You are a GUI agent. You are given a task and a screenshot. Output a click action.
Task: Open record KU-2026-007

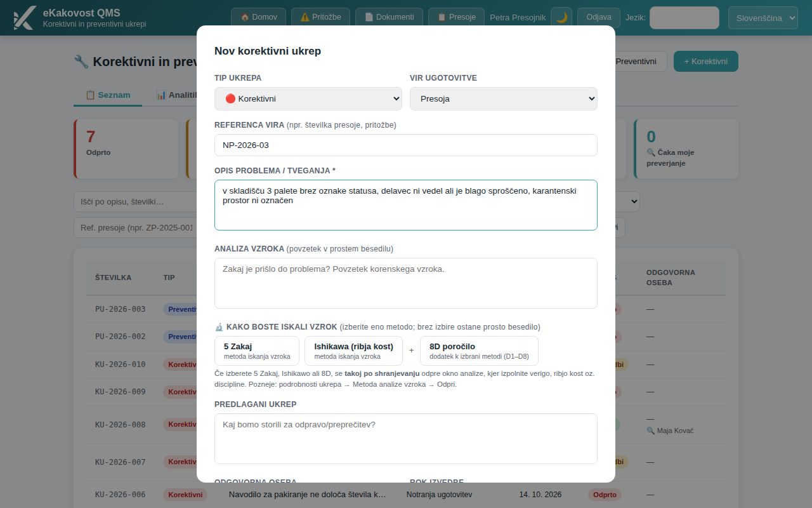click(121, 462)
